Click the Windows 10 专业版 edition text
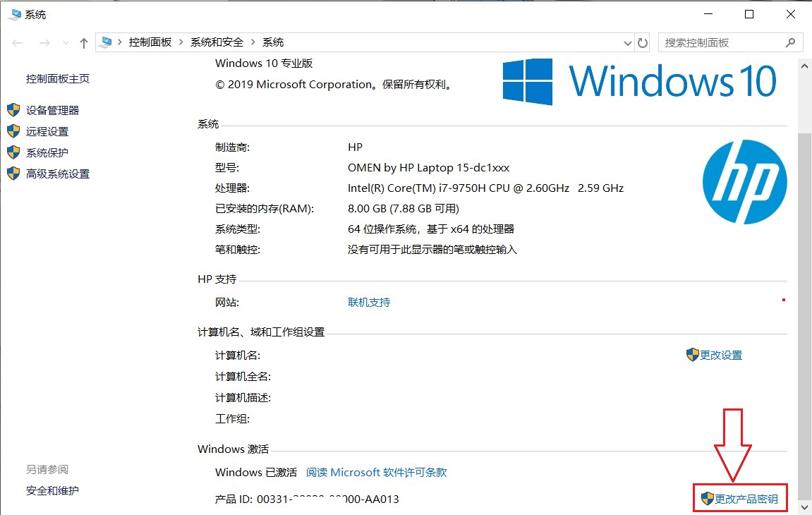812x515 pixels. coord(264,63)
